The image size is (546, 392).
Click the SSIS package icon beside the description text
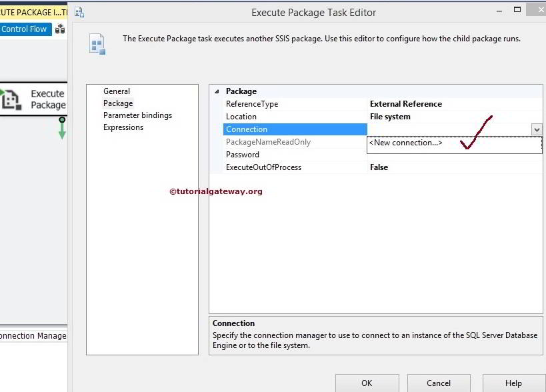point(97,42)
